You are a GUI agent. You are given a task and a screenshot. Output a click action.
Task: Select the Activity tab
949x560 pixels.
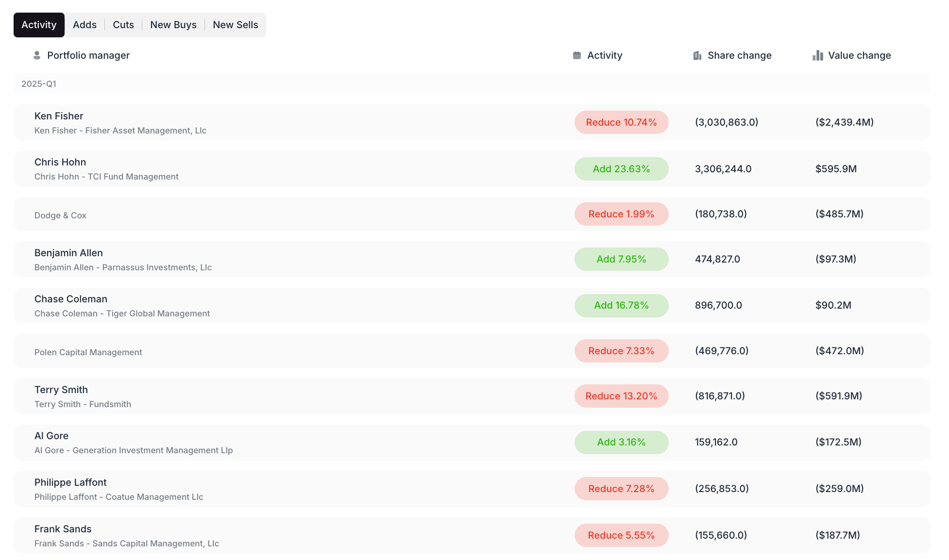[x=39, y=25]
